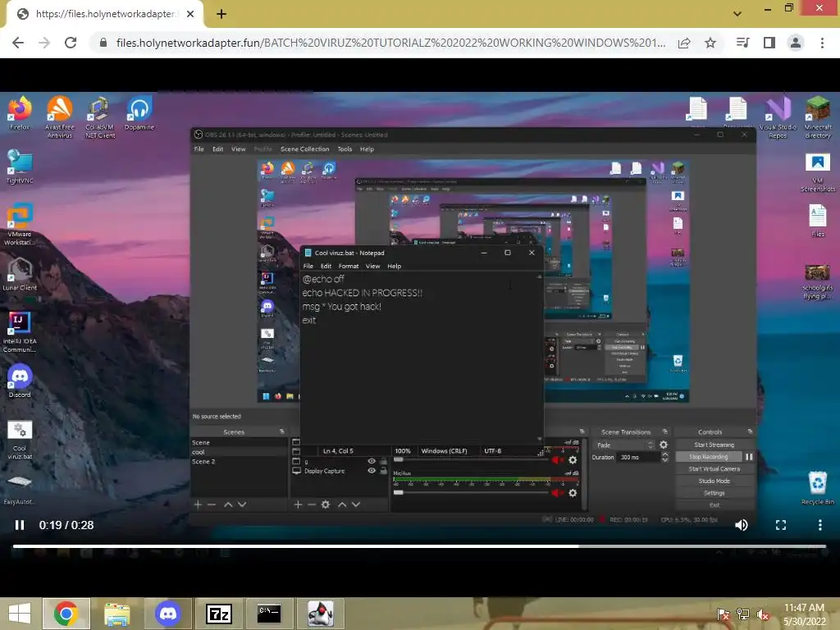Viewport: 840px width, 630px height.
Task: Click Studio Mode in OBS Controls
Action: [714, 481]
